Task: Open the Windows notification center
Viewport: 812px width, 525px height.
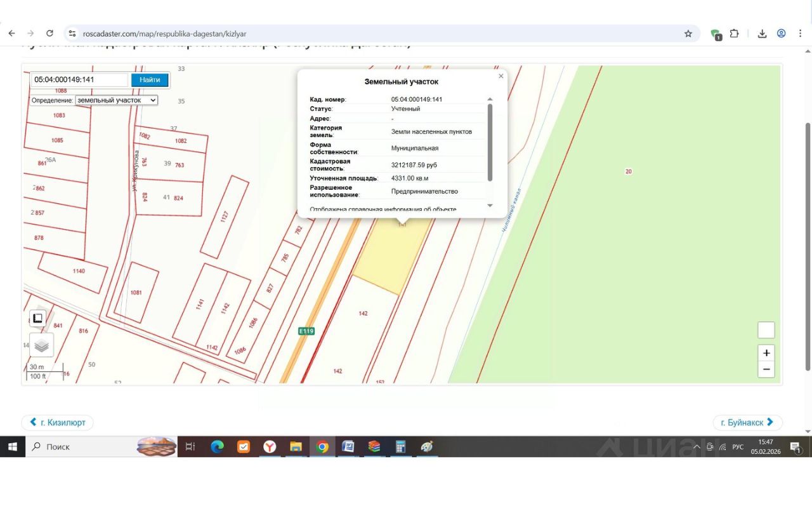Action: point(796,447)
